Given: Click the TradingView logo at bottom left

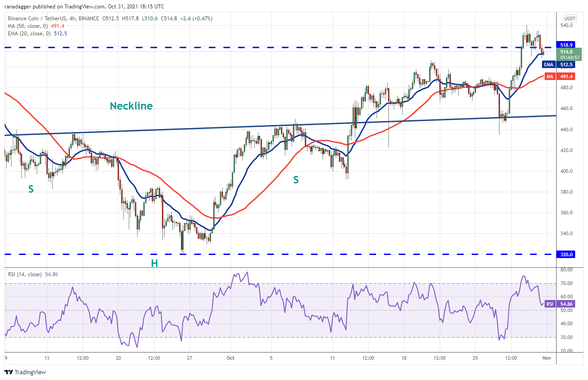Looking at the screenshot, I should pos(25,372).
